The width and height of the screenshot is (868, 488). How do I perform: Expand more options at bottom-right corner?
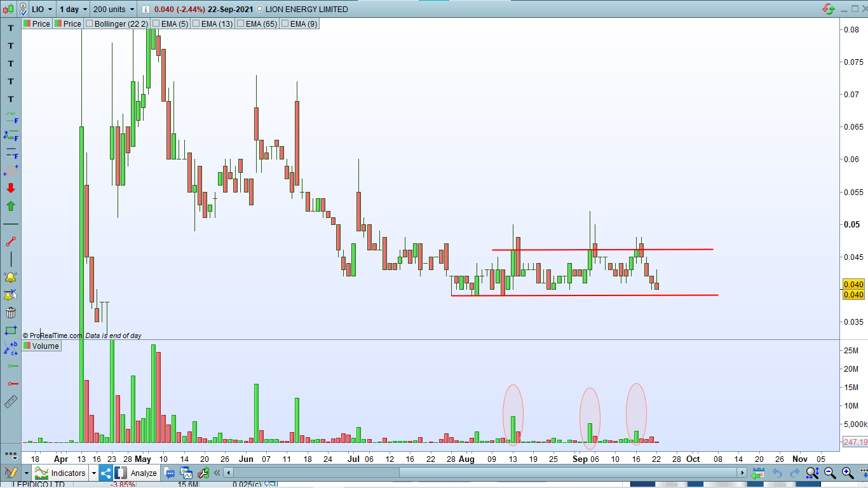pyautogui.click(x=862, y=473)
